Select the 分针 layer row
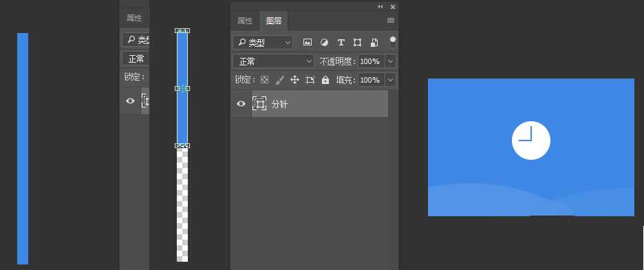This screenshot has width=644, height=270. pos(320,104)
